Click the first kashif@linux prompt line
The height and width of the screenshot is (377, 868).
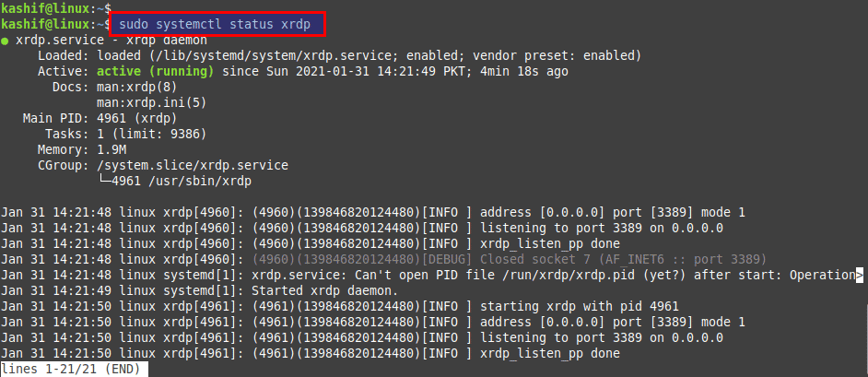(56, 8)
